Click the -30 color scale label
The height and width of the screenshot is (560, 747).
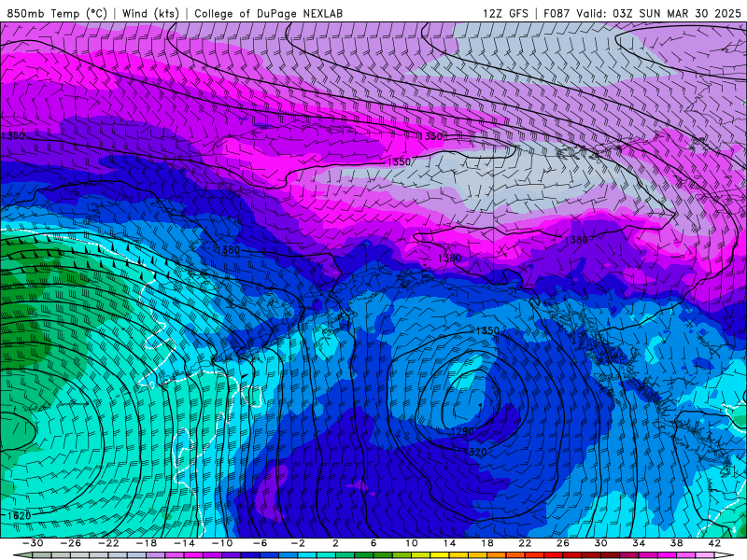pyautogui.click(x=33, y=543)
